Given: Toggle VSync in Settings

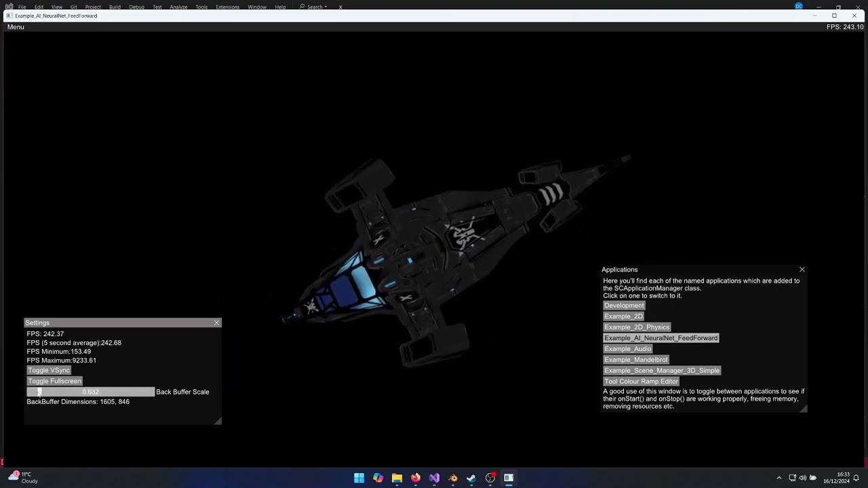Looking at the screenshot, I should [x=49, y=371].
